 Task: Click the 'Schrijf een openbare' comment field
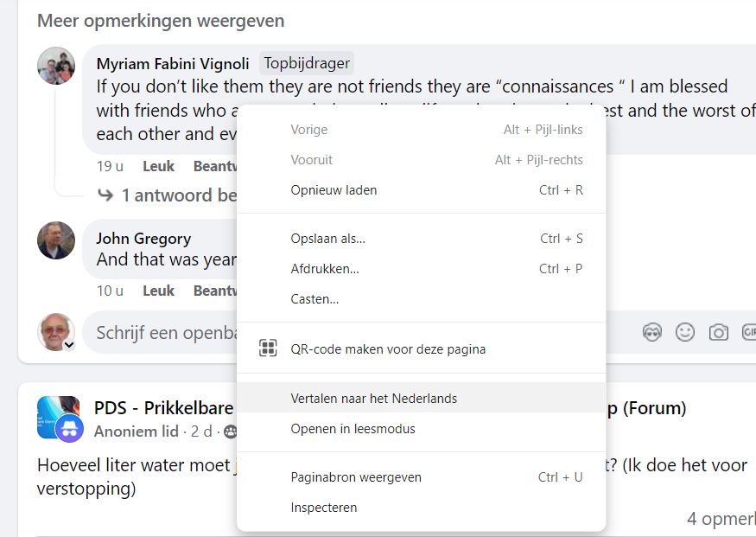point(164,333)
